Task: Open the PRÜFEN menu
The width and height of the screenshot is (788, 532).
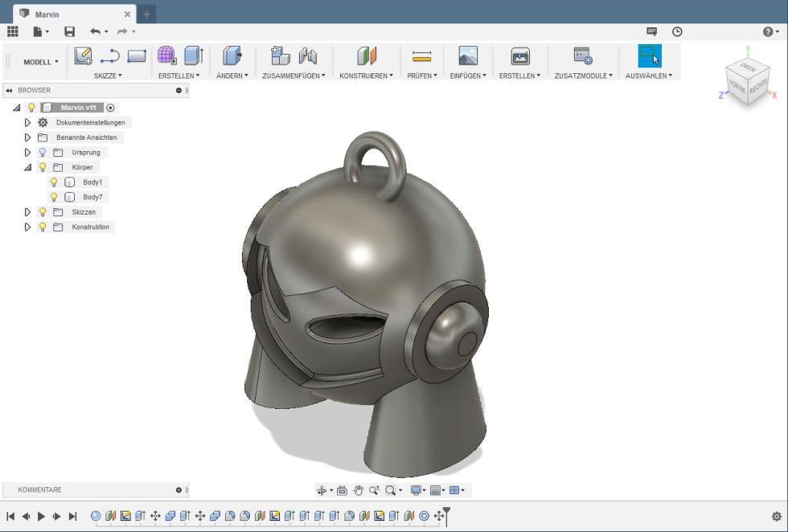Action: (422, 76)
